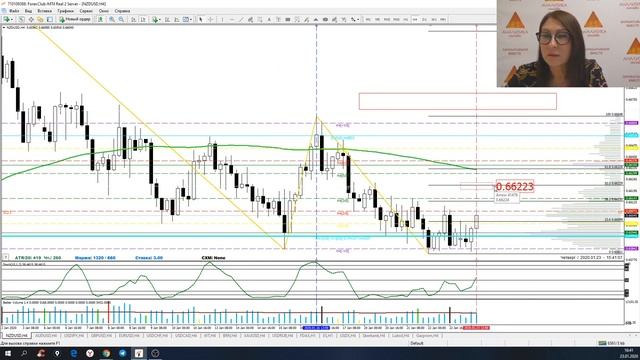Open Yandex browser from the taskbar
The height and width of the screenshot is (360, 640).
point(90,353)
